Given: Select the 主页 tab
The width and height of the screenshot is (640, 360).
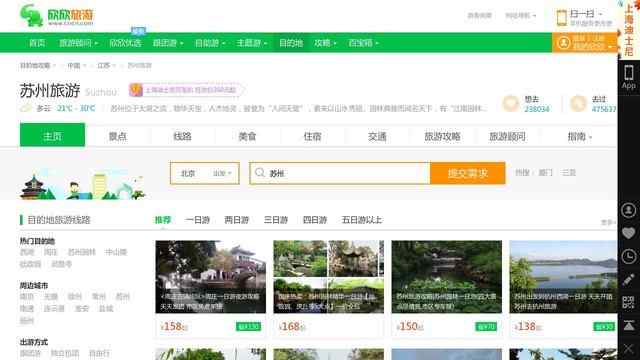Looking at the screenshot, I should coord(53,135).
